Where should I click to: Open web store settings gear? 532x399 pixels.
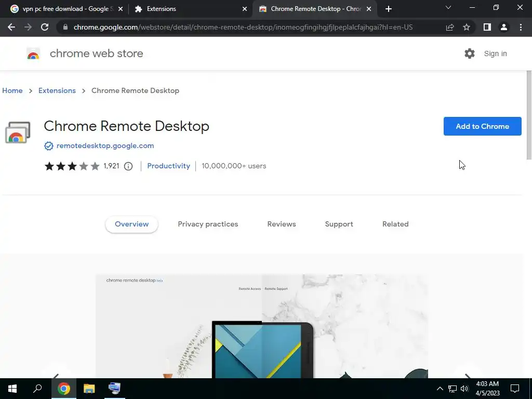point(470,54)
